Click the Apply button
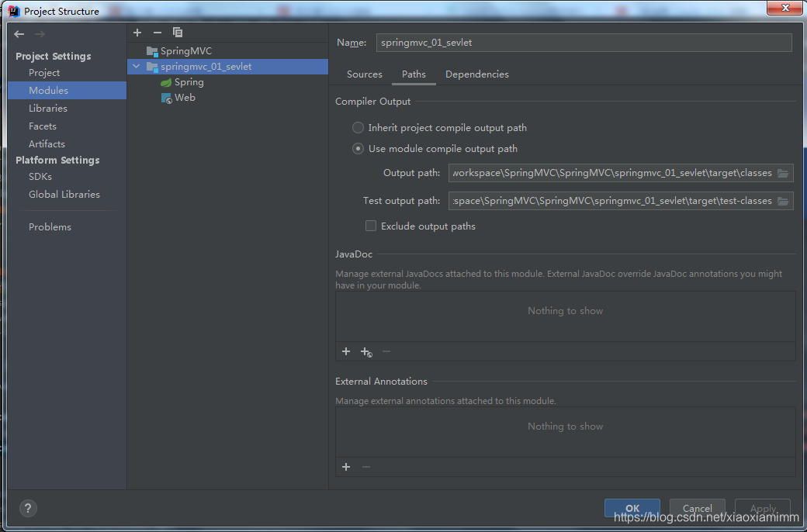Viewport: 807px width, 532px height. click(x=763, y=508)
